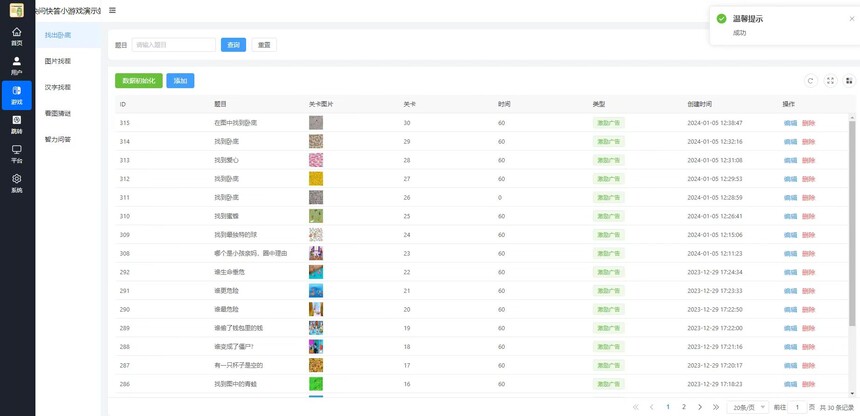Focus the 题目 search input field
Screen dimensions: 860x416
pos(173,45)
